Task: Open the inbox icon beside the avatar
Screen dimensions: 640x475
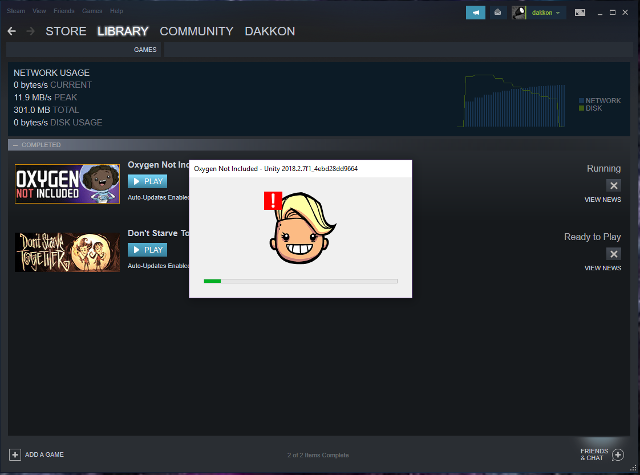Action: 497,13
